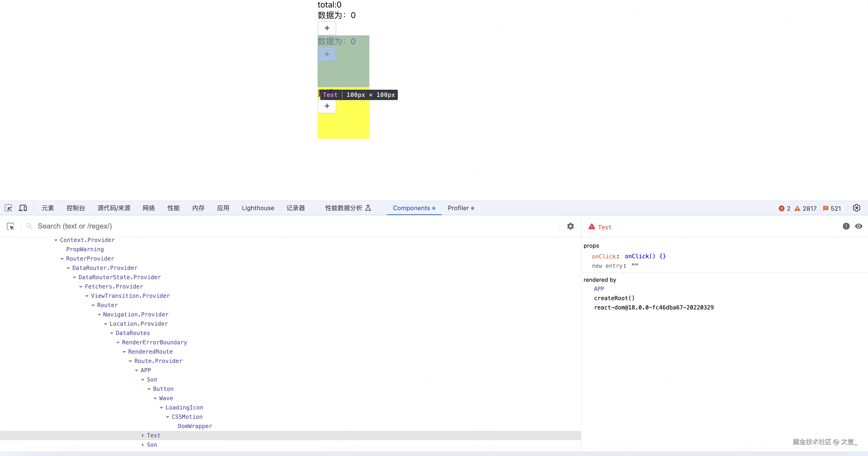Click the first plus button on page

326,28
